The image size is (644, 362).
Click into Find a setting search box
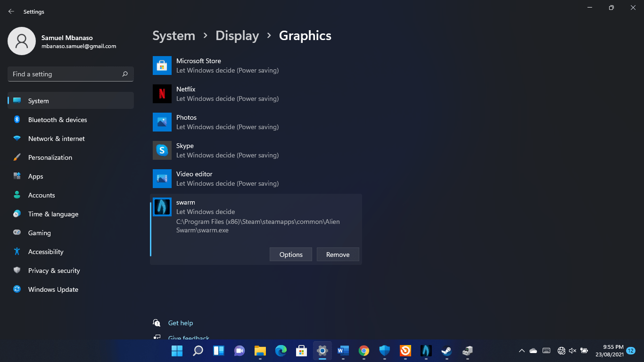[71, 74]
